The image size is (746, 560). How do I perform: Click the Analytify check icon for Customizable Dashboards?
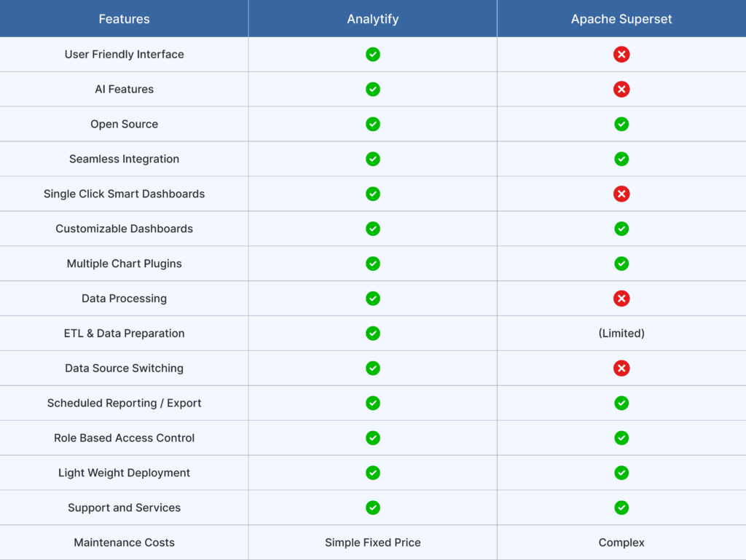click(x=373, y=229)
